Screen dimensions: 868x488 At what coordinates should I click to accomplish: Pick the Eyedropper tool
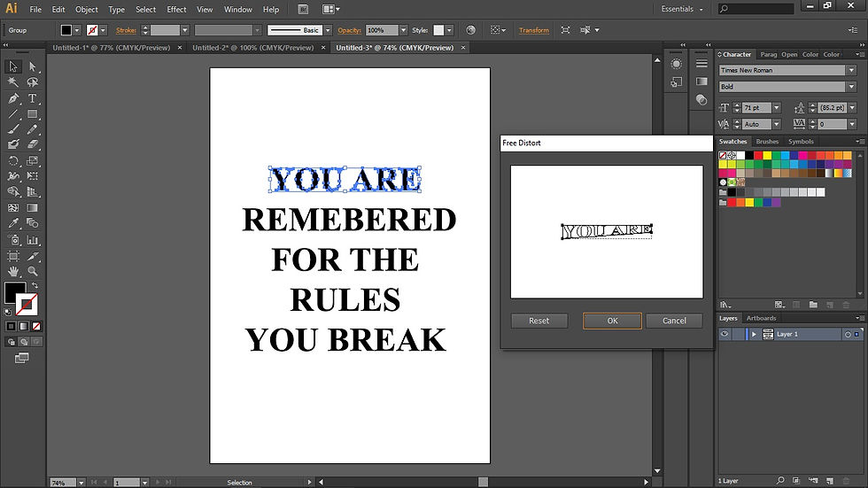coord(13,223)
